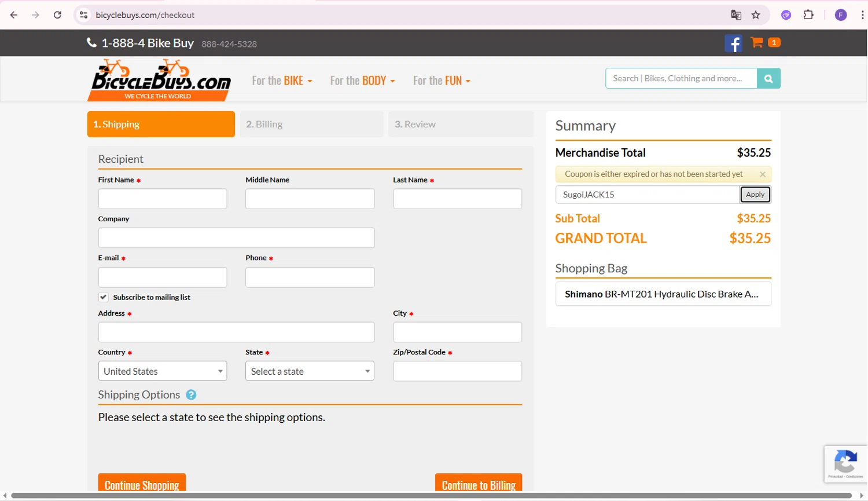Click the GRAND TOTAL label
The width and height of the screenshot is (868, 501).
(x=601, y=238)
